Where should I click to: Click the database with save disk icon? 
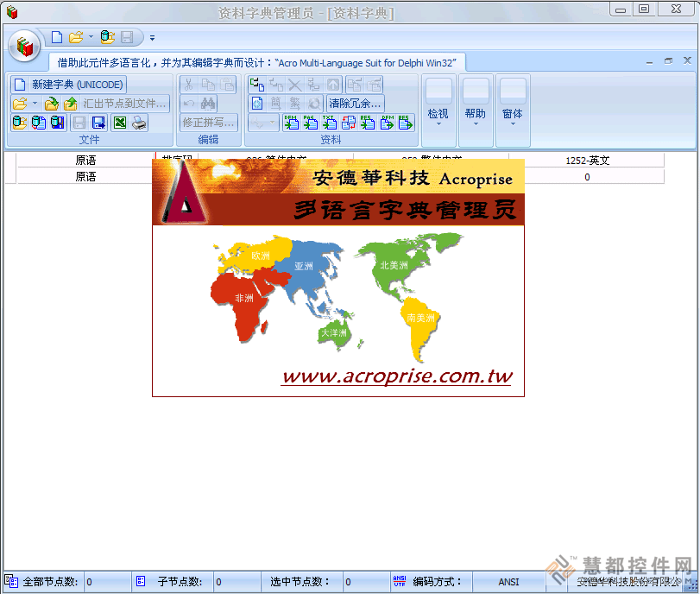tap(58, 123)
